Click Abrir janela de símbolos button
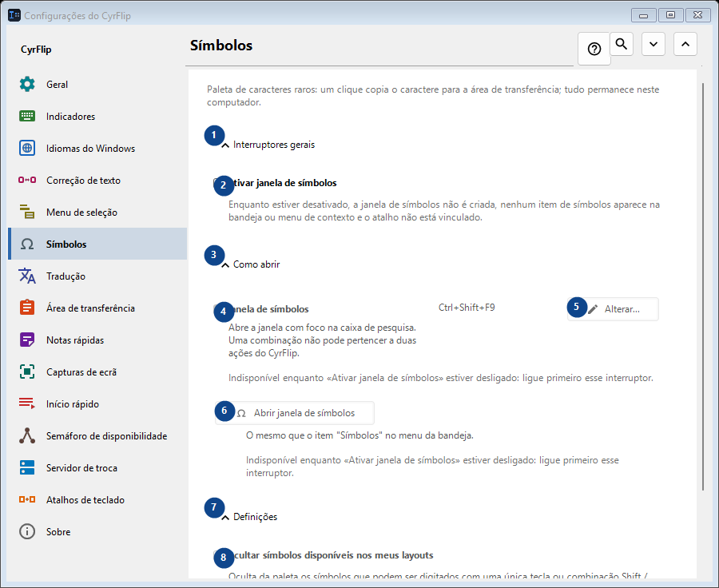719x588 pixels. click(x=295, y=413)
